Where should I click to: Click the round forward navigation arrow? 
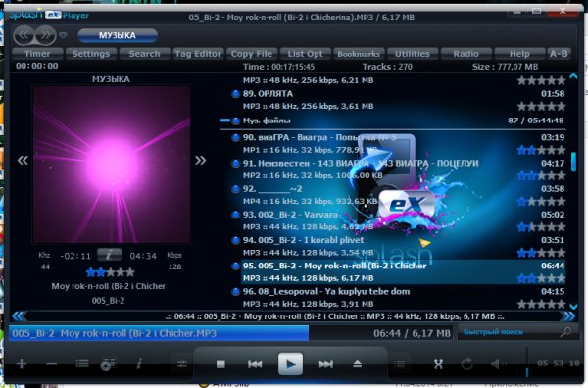click(x=45, y=35)
